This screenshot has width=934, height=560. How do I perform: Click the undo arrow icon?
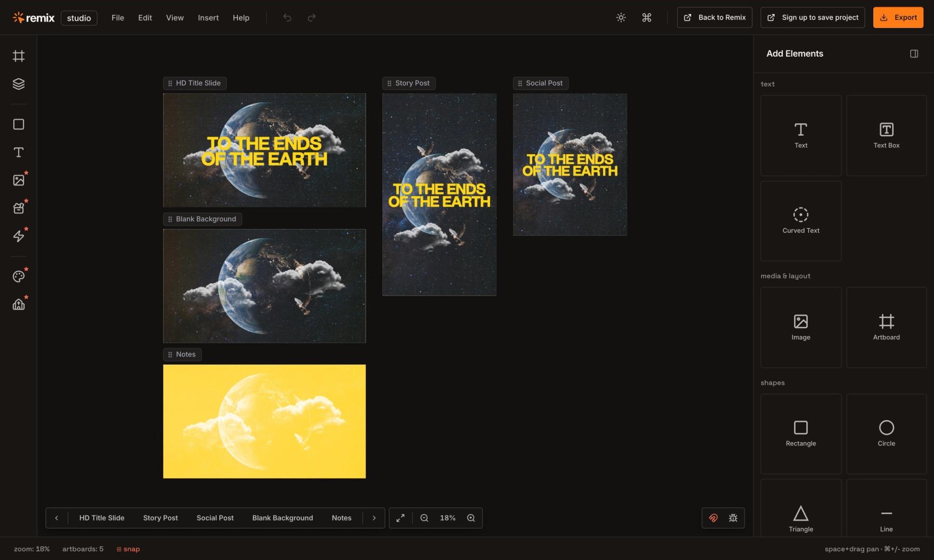[x=287, y=18]
